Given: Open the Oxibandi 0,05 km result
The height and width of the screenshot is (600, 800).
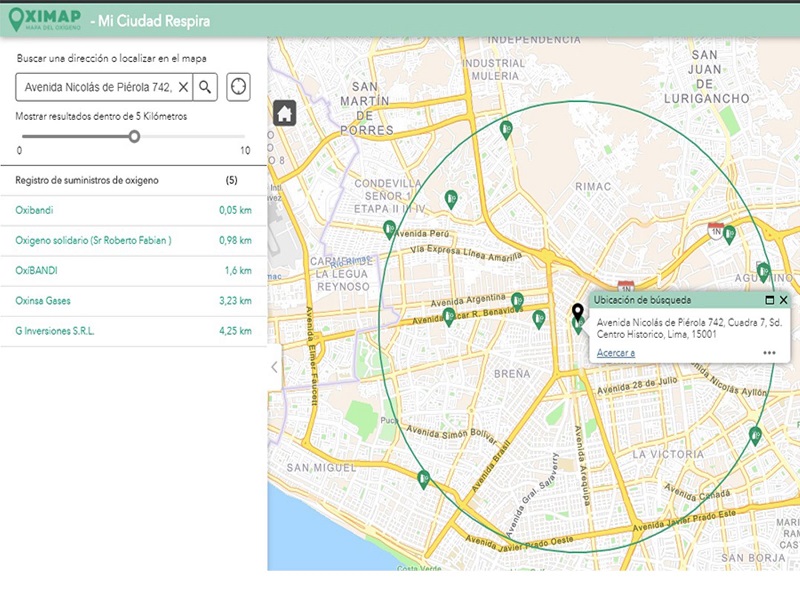Looking at the screenshot, I should click(133, 210).
